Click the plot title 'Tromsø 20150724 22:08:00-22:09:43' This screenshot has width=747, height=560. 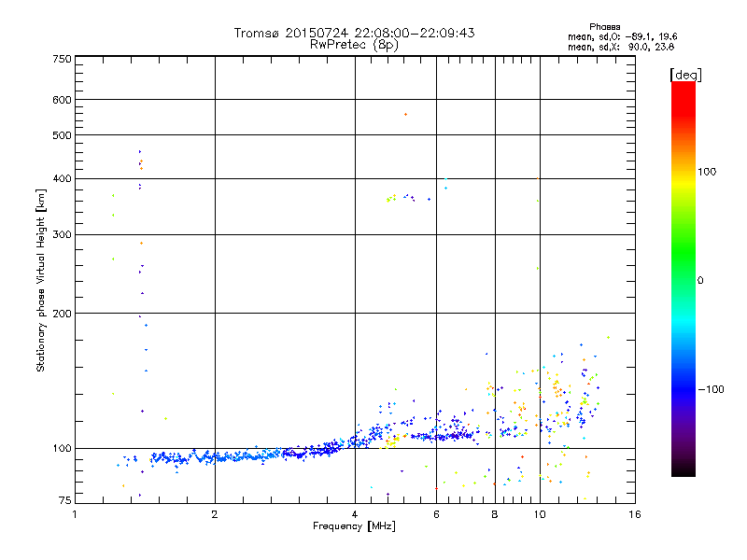(354, 33)
